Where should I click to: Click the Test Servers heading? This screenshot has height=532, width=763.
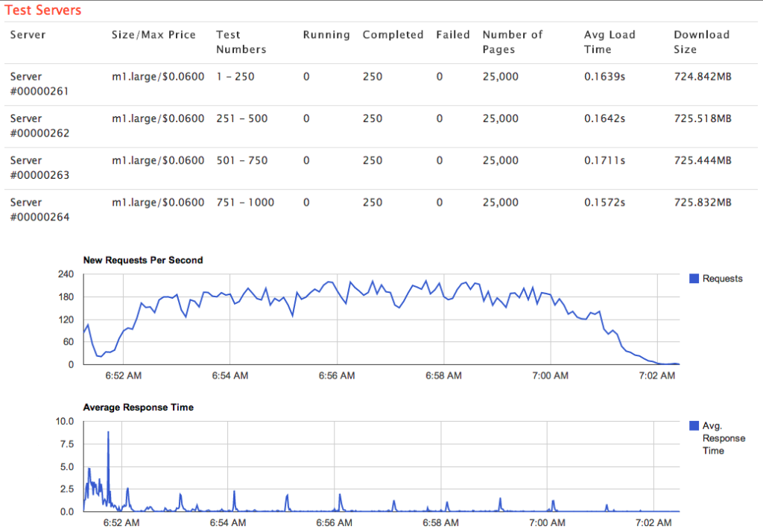click(x=42, y=10)
